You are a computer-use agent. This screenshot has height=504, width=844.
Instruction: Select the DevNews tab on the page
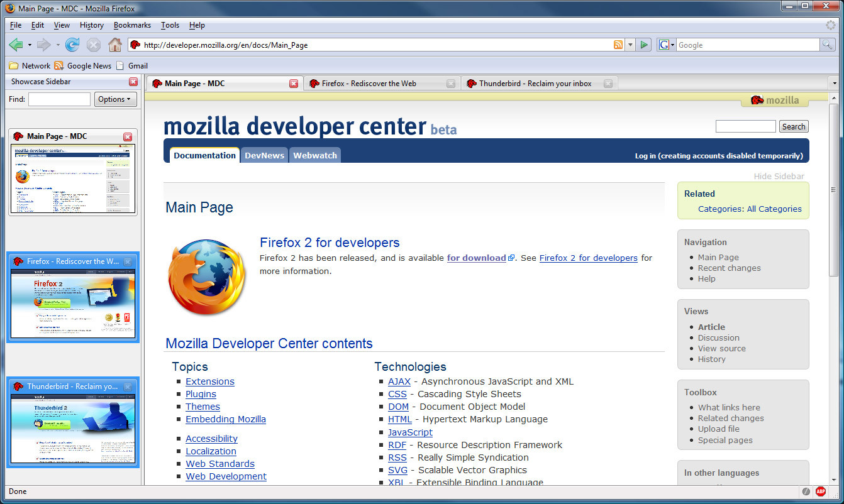pos(264,155)
